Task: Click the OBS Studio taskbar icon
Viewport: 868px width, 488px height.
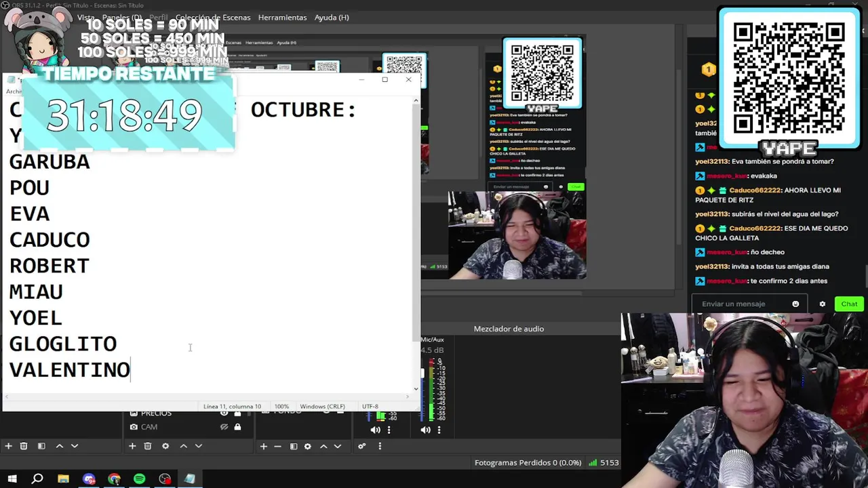Action: click(165, 479)
